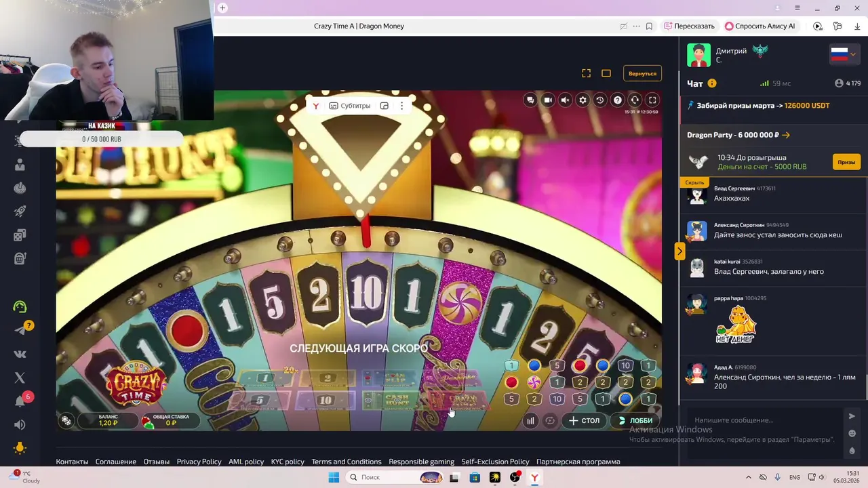868x488 pixels.
Task: Send the chat message with the arrow icon
Action: click(x=852, y=416)
